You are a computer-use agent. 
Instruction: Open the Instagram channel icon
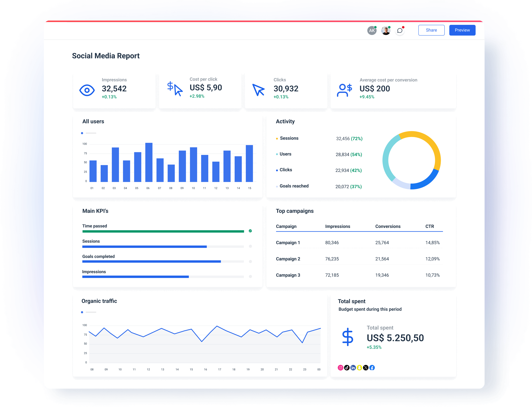pos(340,368)
